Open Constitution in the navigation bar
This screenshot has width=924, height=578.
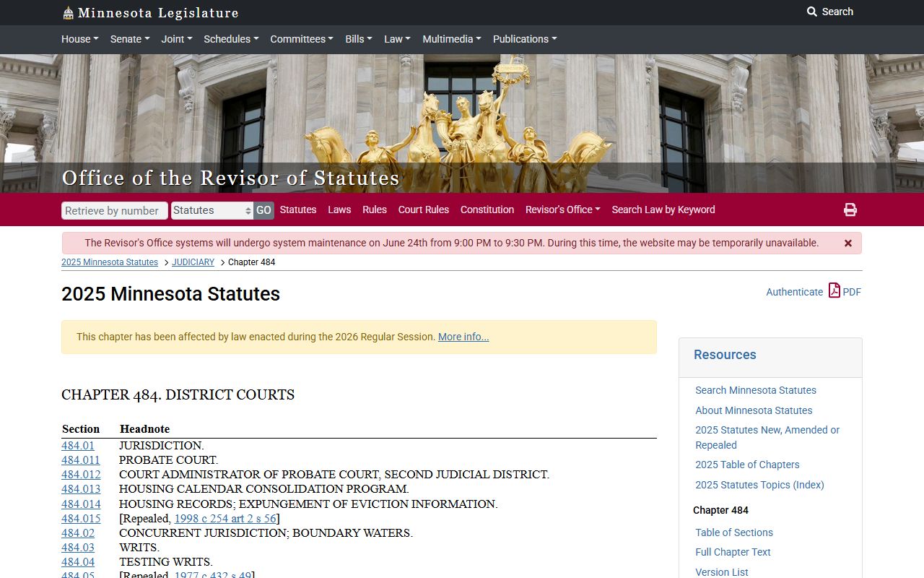click(487, 210)
